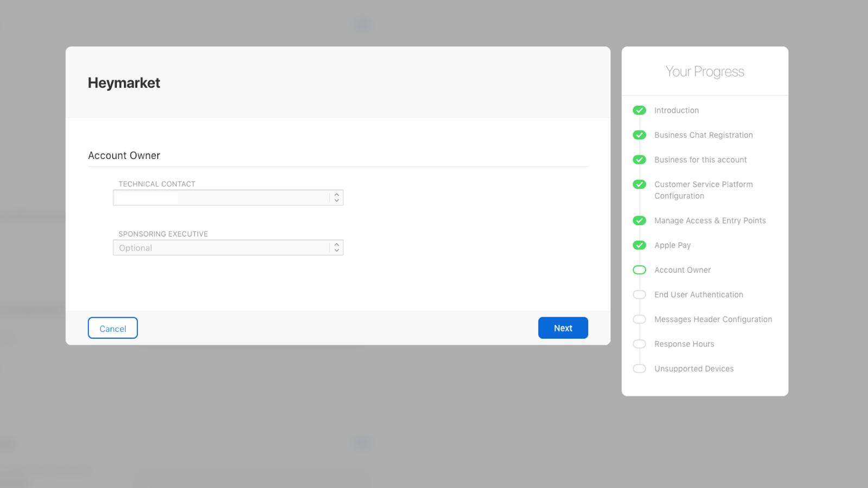868x488 pixels.
Task: Click the Messages Header Configuration step indicator
Action: pyautogui.click(x=640, y=319)
